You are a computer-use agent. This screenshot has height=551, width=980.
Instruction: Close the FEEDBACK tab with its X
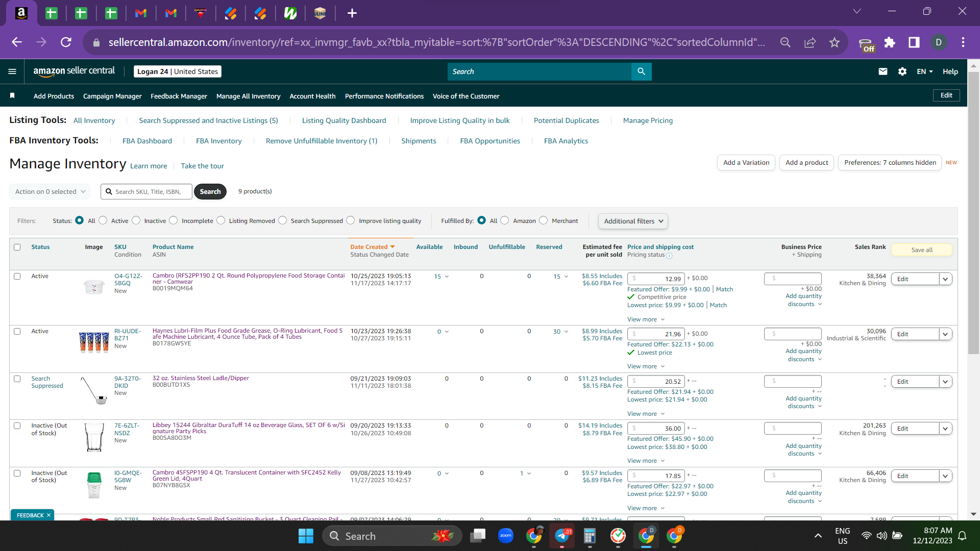[48, 515]
